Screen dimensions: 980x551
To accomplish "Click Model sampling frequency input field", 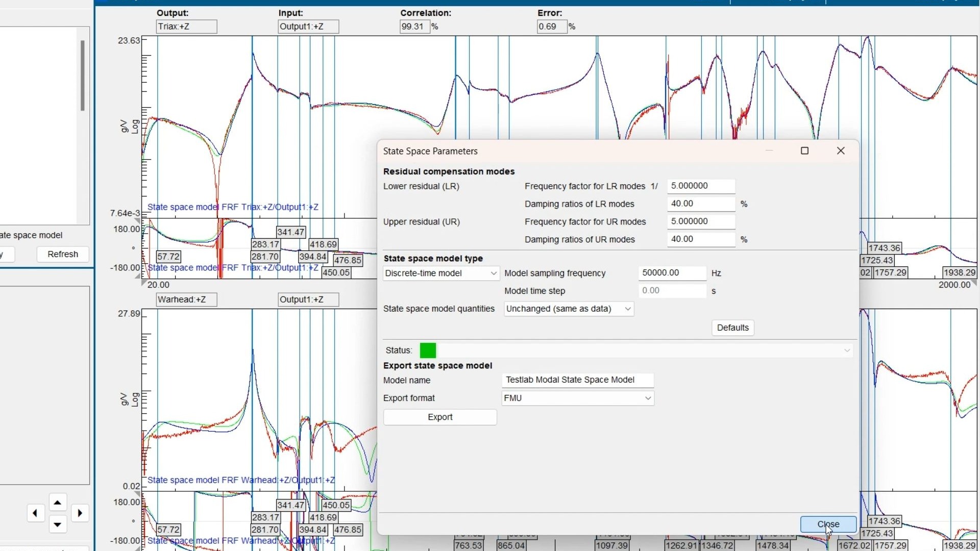I will [672, 273].
